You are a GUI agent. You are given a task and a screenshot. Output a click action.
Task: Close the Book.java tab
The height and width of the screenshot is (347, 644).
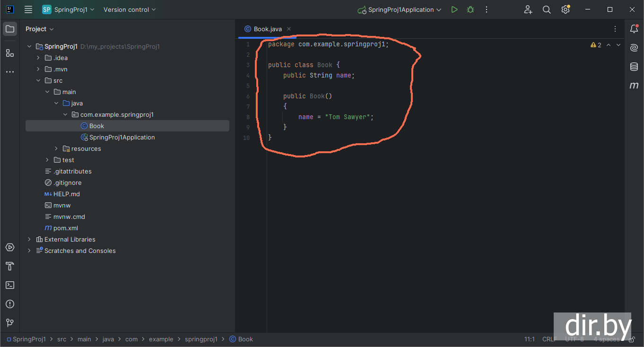(x=289, y=29)
